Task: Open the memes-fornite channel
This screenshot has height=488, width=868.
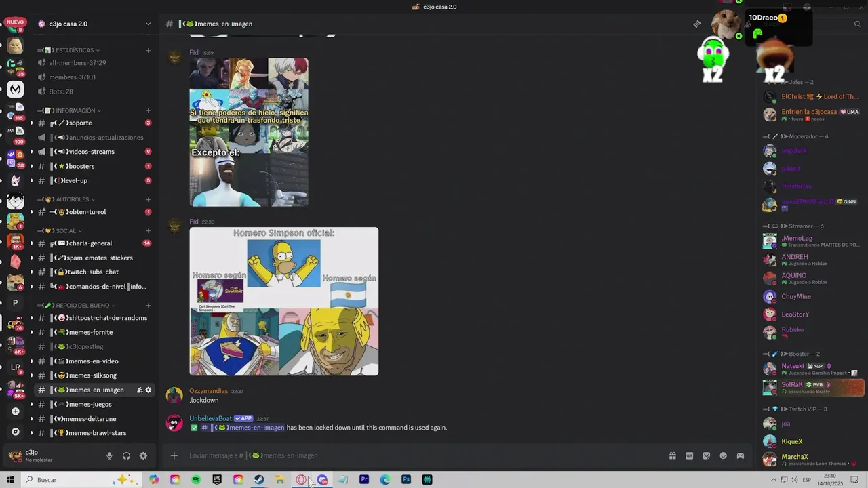Action: pos(94,332)
